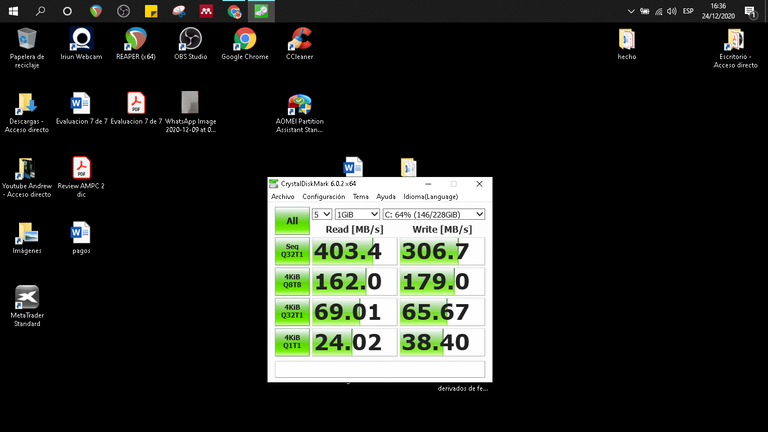Click OBS Studio icon in taskbar

(123, 11)
